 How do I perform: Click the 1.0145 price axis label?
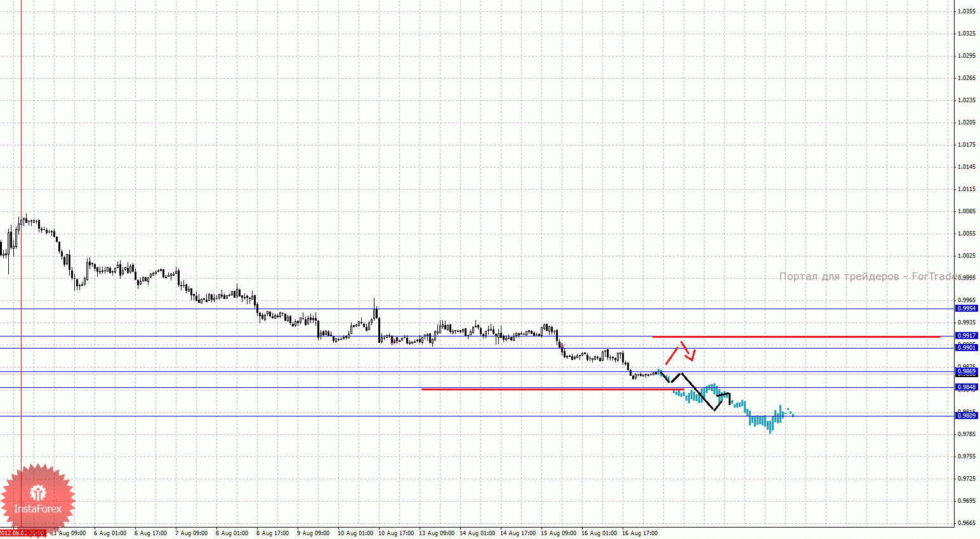(967, 167)
